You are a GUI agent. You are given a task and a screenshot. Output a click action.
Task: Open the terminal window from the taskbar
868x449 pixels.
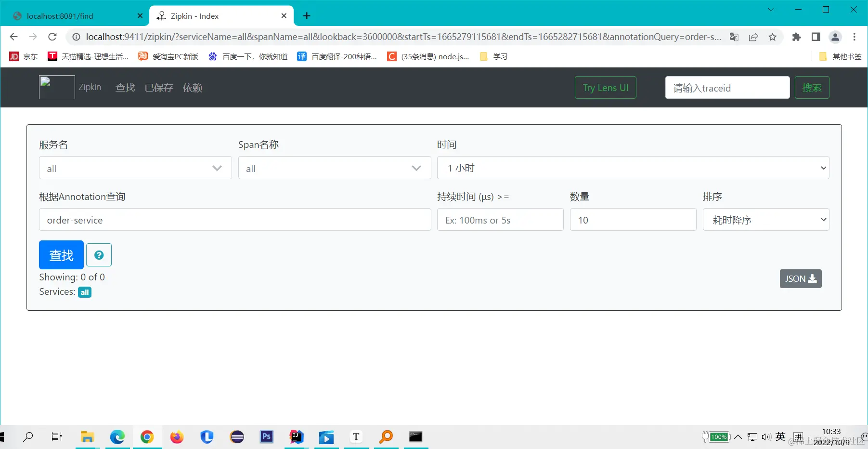tap(416, 437)
